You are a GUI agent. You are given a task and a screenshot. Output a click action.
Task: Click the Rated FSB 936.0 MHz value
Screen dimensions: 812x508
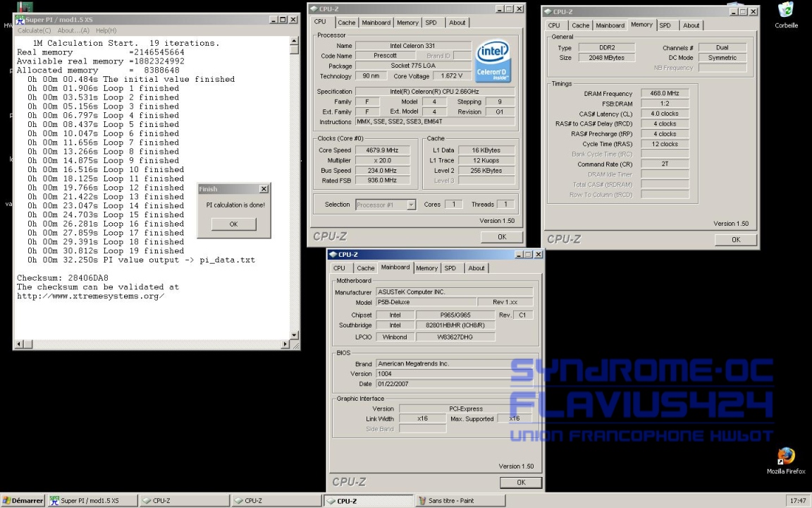(x=382, y=181)
